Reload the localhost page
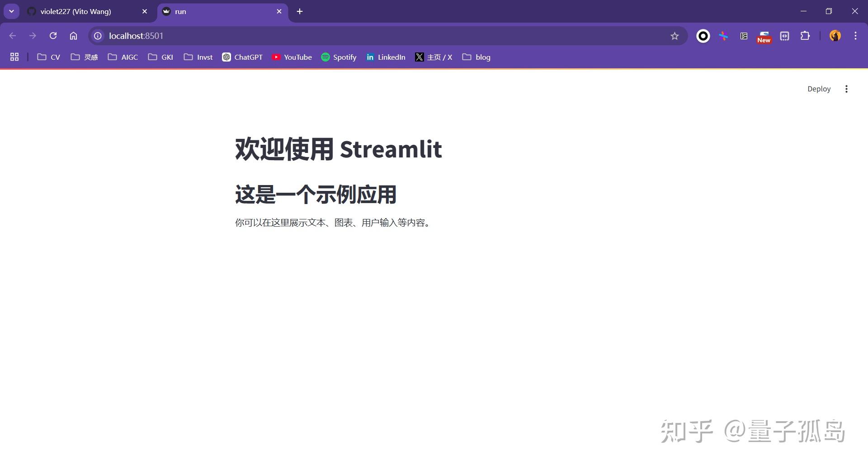Screen dimensions: 868x466 (53, 36)
